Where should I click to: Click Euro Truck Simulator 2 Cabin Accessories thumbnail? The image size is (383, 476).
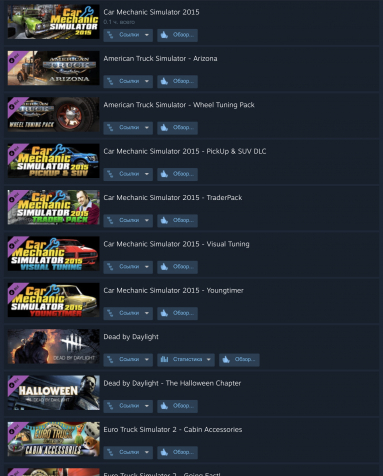[x=53, y=439]
